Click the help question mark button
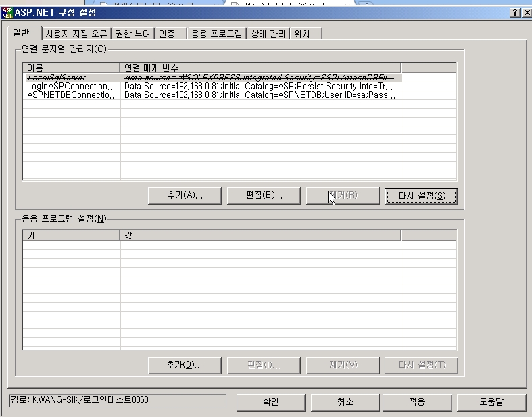532x417 pixels. tap(514, 13)
